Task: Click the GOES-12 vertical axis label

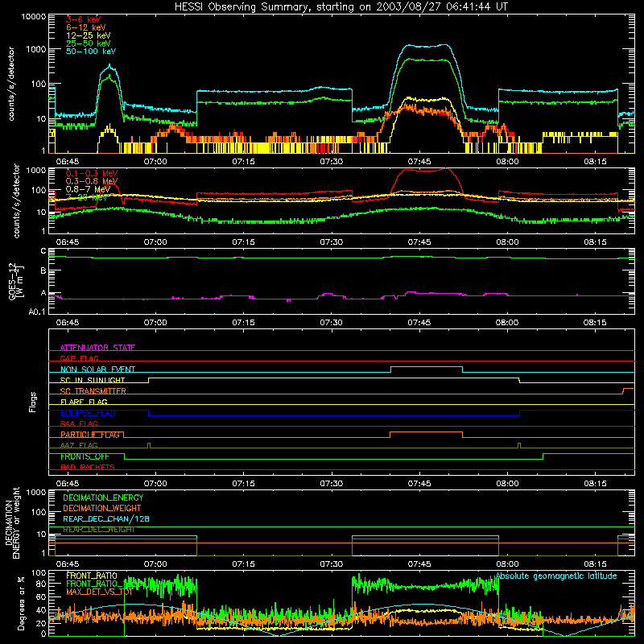Action: tap(16, 281)
